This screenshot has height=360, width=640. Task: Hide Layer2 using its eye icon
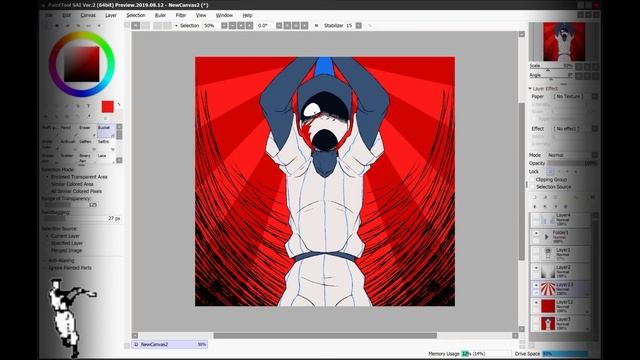click(x=536, y=268)
